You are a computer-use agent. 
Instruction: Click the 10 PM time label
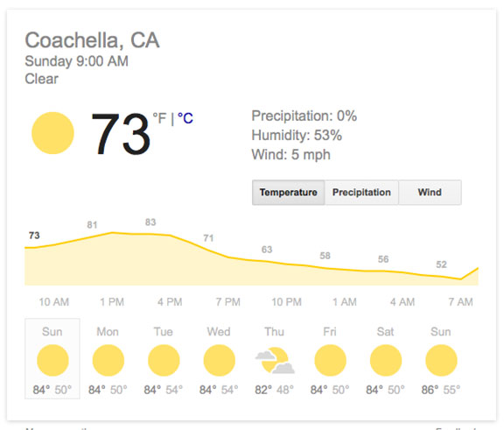(286, 302)
